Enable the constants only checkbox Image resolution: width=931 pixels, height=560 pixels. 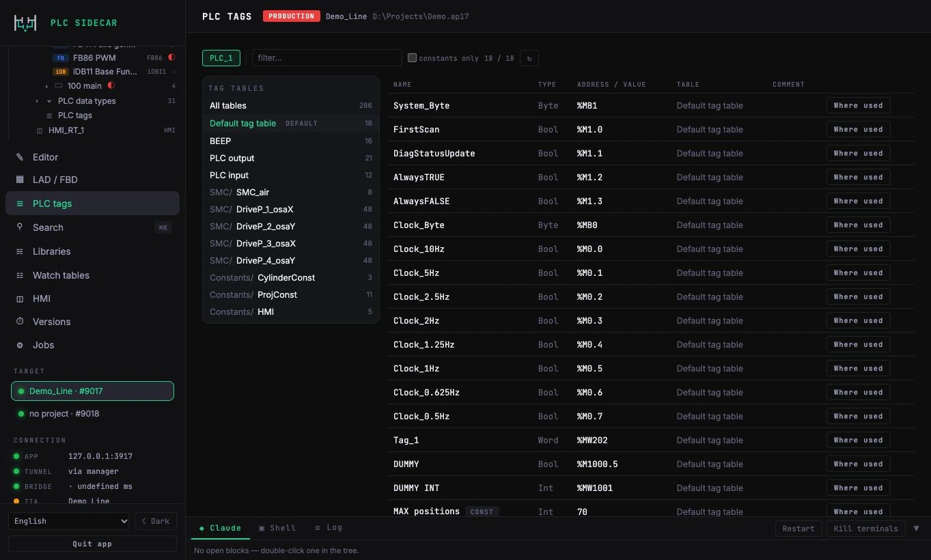tap(412, 58)
